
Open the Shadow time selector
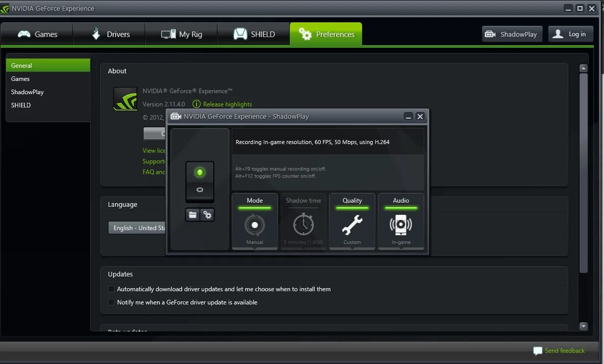click(x=304, y=221)
